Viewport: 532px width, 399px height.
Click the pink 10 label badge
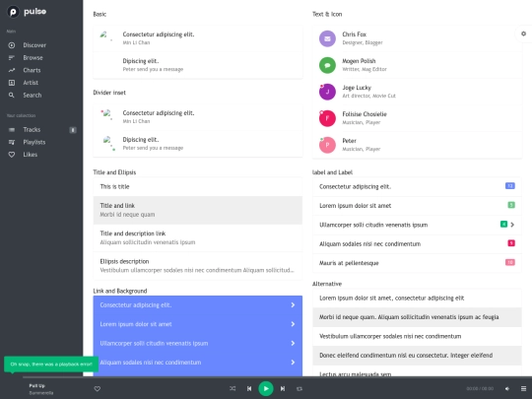pyautogui.click(x=510, y=262)
